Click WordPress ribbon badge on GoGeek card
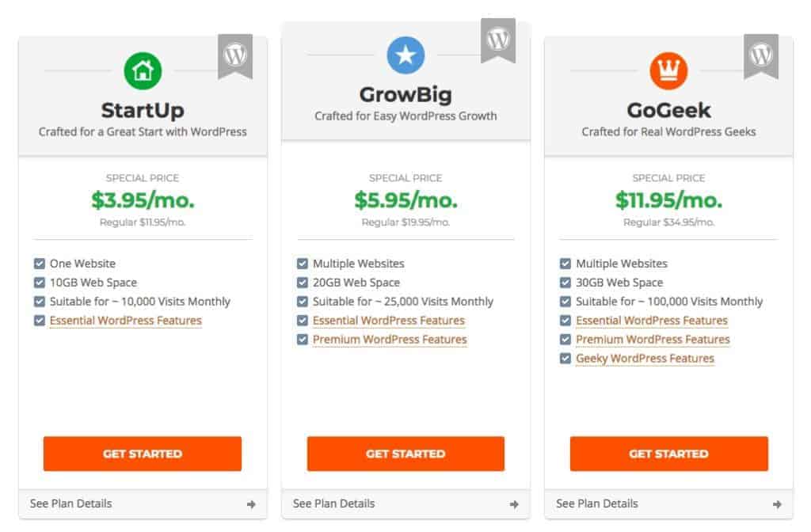Image resolution: width=811 pixels, height=532 pixels. tap(761, 56)
